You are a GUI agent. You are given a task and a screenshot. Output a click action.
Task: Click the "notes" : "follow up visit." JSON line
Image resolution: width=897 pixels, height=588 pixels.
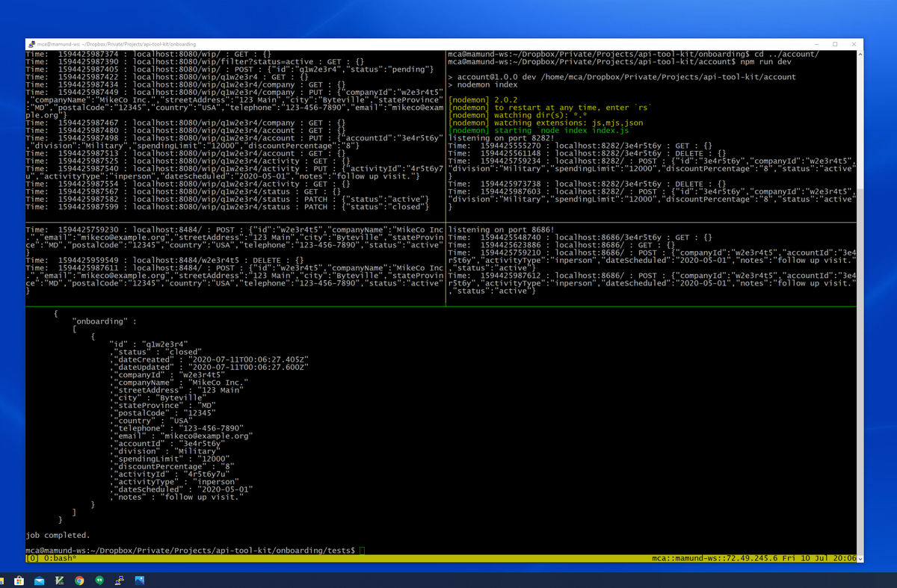click(x=176, y=497)
